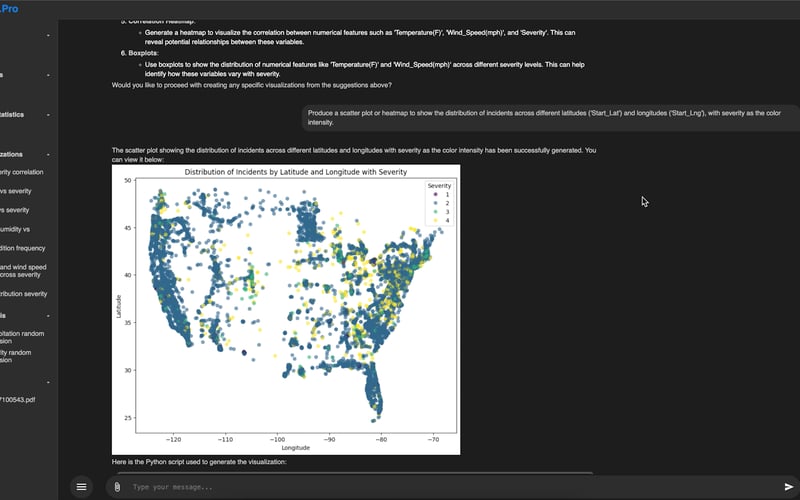Click the 'Generate a heatmap to visualize' bullet

360,37
